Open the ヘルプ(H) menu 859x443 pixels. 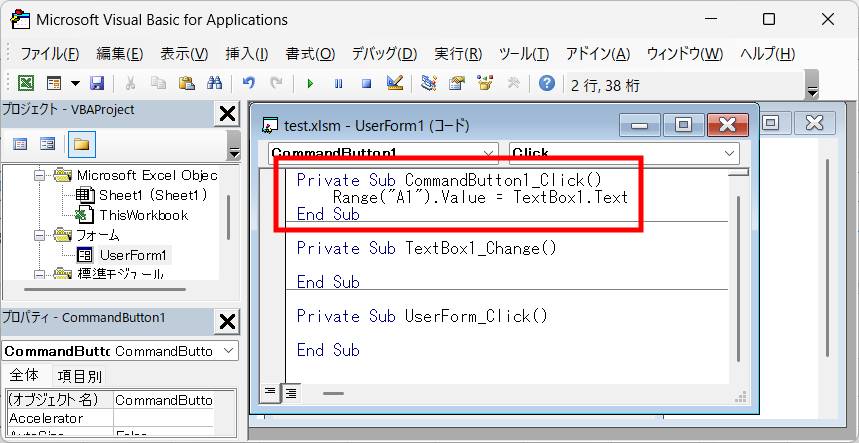768,54
